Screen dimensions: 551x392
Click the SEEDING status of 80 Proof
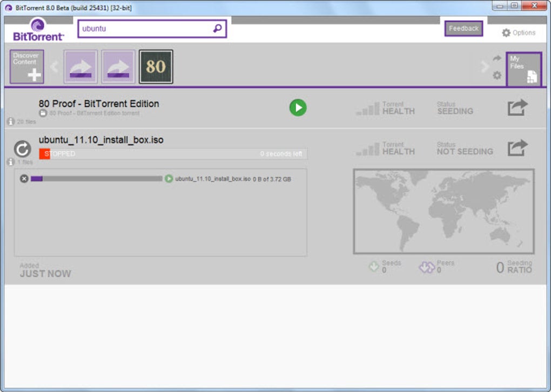(455, 111)
